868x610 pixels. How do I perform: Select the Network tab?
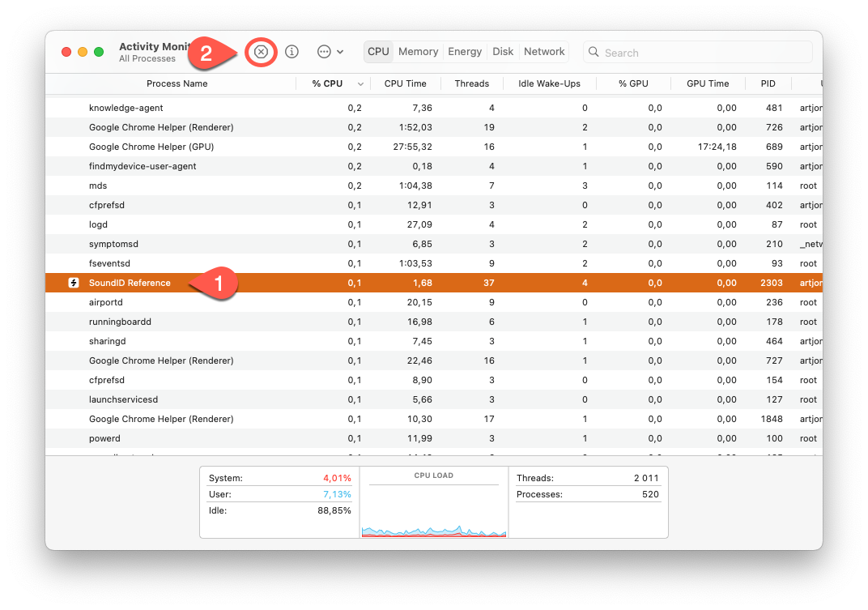coord(544,52)
